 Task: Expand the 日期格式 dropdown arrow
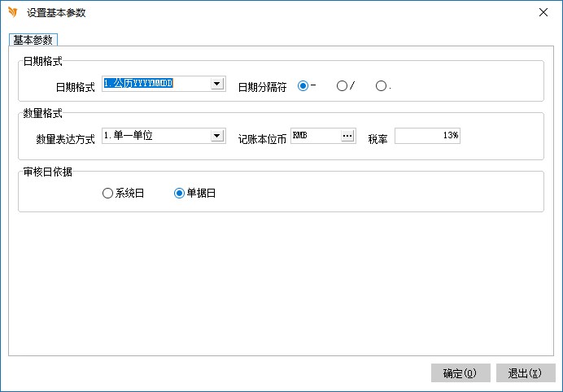(x=216, y=84)
